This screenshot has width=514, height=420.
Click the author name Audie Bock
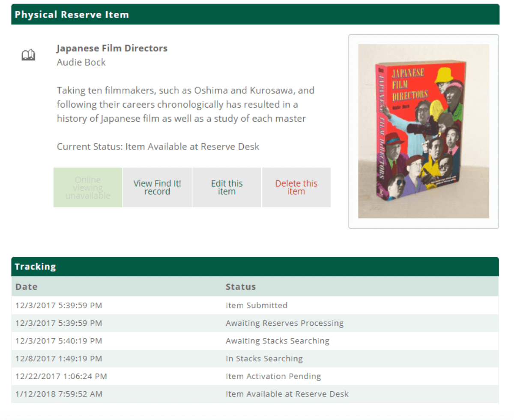pos(81,63)
